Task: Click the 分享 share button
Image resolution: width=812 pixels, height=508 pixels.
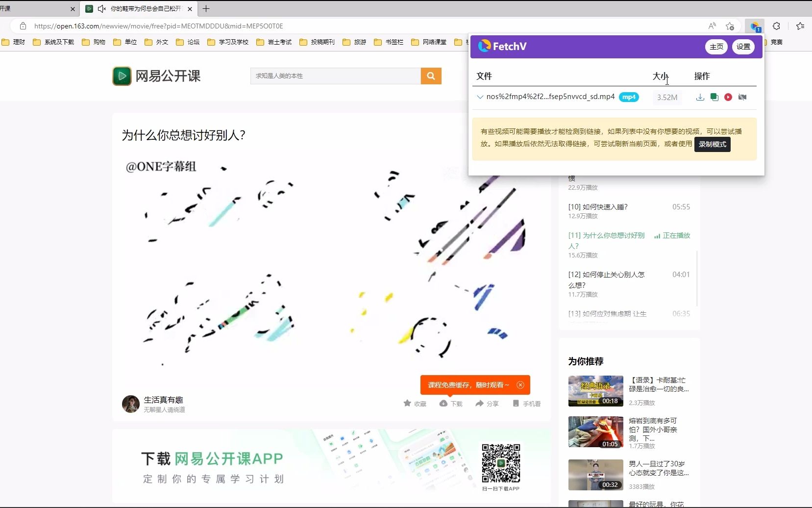Action: (x=487, y=404)
